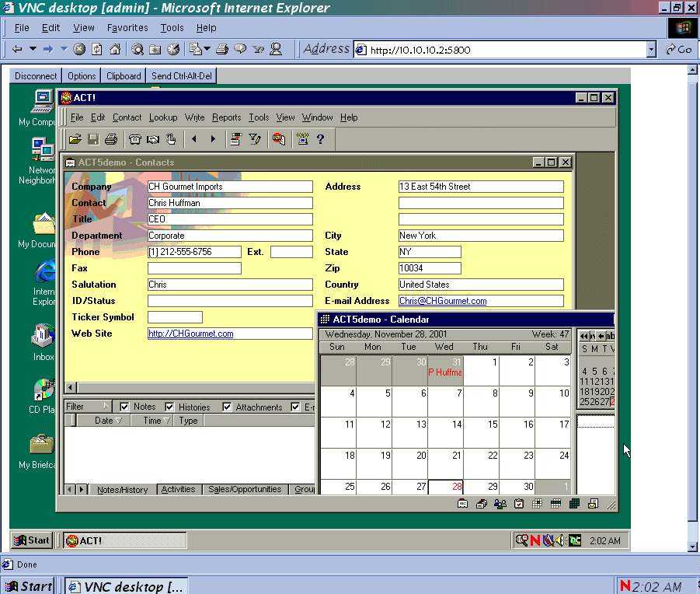
Task: Open the groups view people icon
Action: [500, 504]
